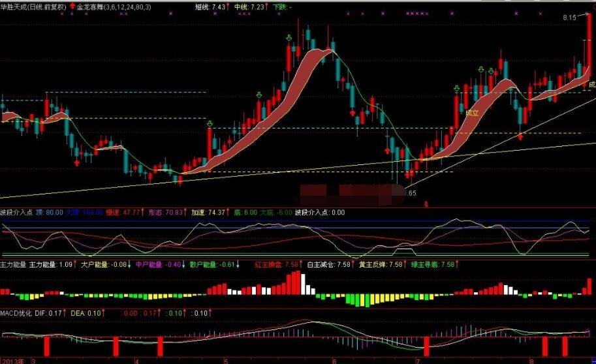Click the green down arrow at the price peak

289,38
